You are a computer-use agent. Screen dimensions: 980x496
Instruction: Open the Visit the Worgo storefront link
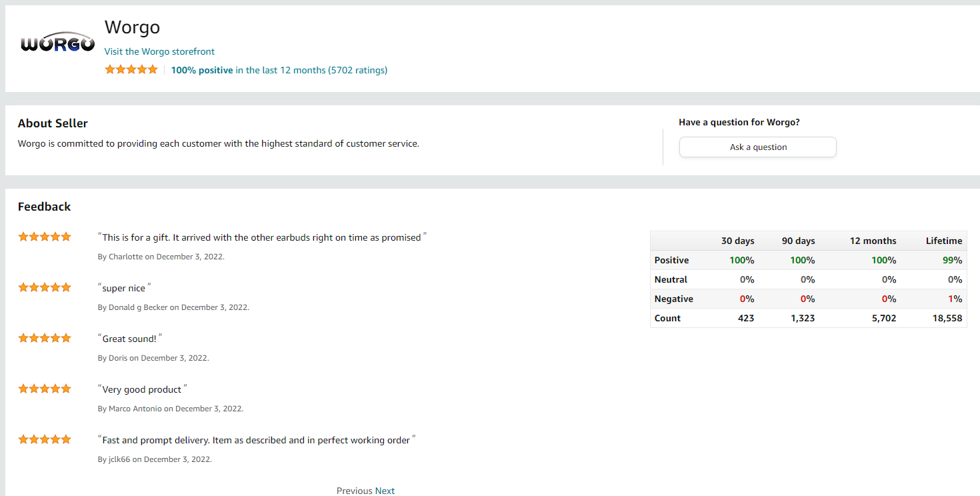pyautogui.click(x=159, y=51)
